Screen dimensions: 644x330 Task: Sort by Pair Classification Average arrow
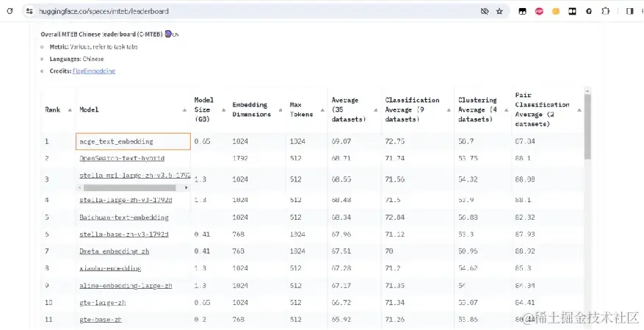point(579,110)
